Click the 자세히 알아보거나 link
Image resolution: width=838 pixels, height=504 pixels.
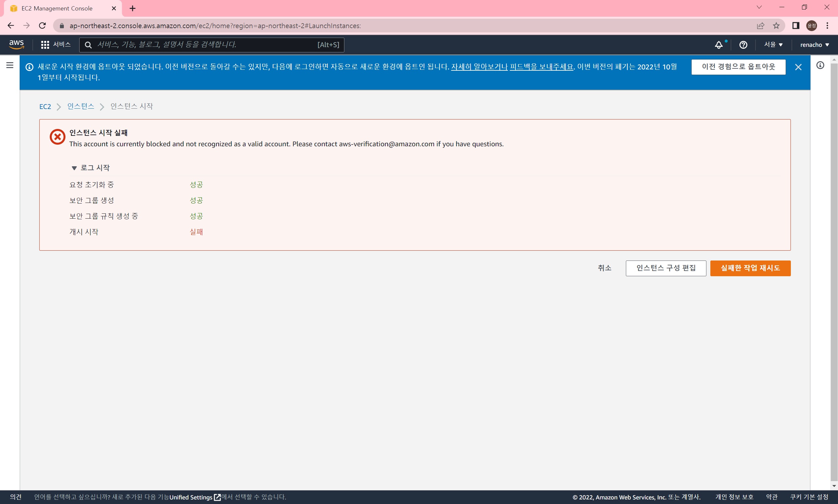click(479, 66)
